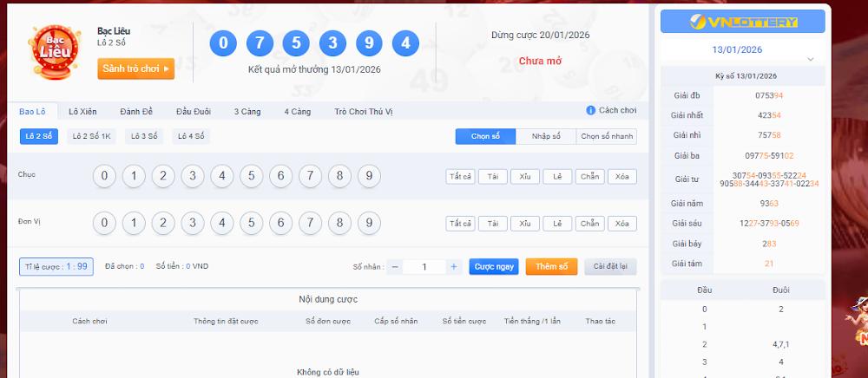Toggle number 6 in the Chục row
The image size is (868, 378).
pyautogui.click(x=280, y=176)
